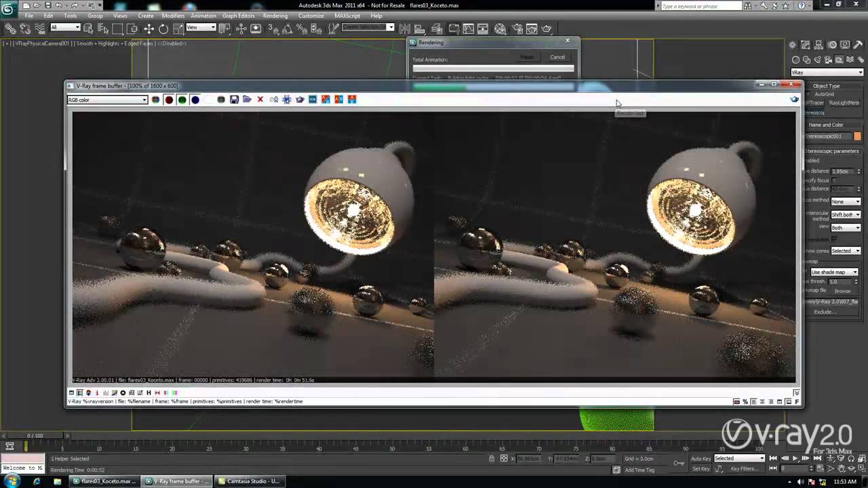Open named selection sets dropdown
868x488 pixels.
click(368, 27)
